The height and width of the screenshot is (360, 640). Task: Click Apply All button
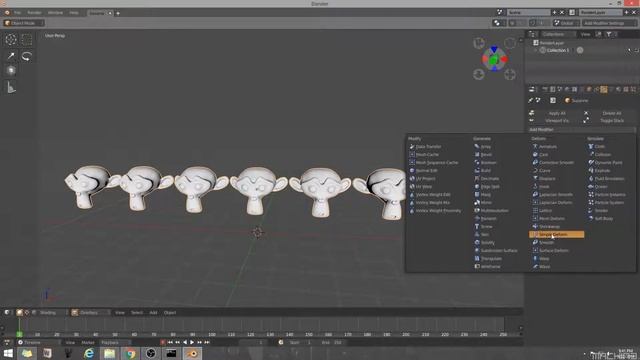tap(557, 113)
